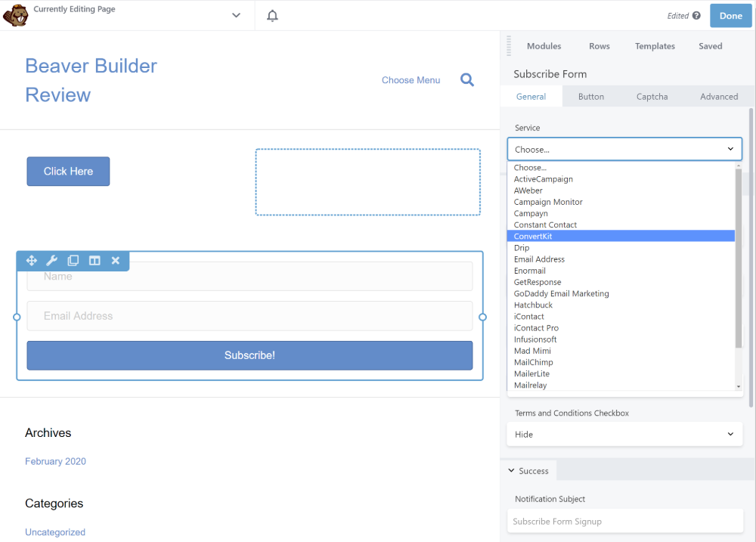Pick MailChimp from the list
This screenshot has width=756, height=542.
tap(621, 362)
